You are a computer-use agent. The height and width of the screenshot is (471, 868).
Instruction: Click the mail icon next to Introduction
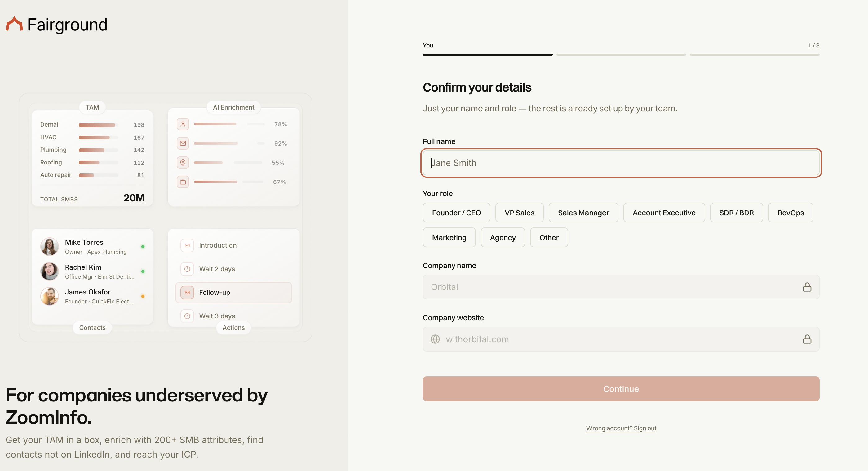(187, 245)
